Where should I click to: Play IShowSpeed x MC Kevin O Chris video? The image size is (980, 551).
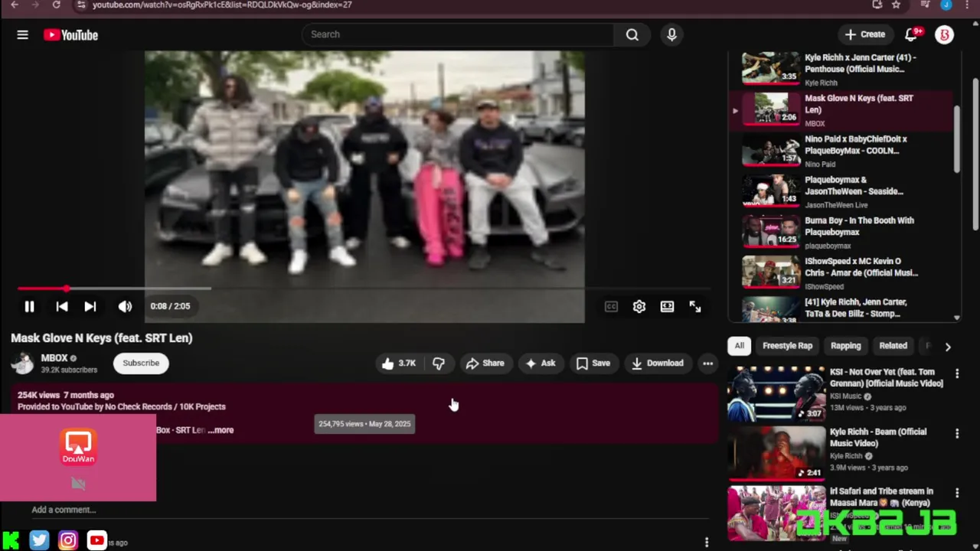click(x=840, y=272)
